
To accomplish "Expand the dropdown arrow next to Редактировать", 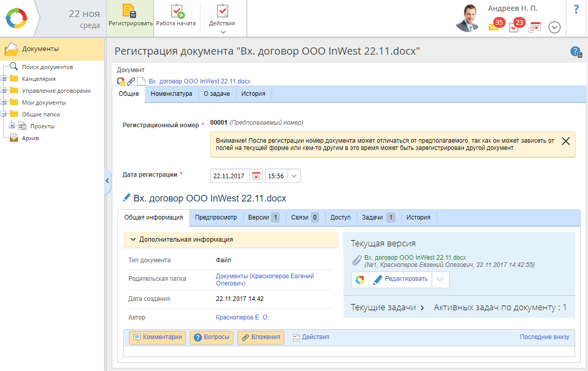I will (440, 279).
